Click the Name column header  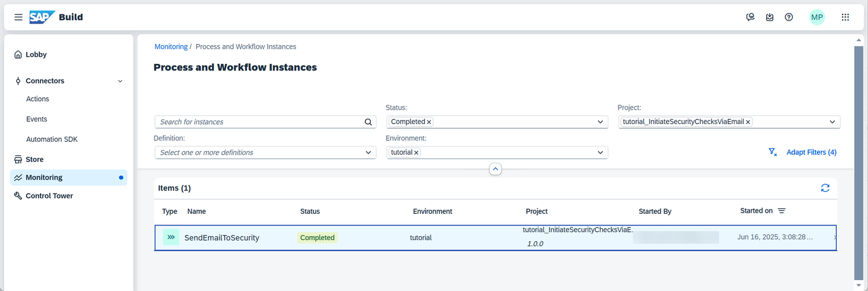pos(197,211)
